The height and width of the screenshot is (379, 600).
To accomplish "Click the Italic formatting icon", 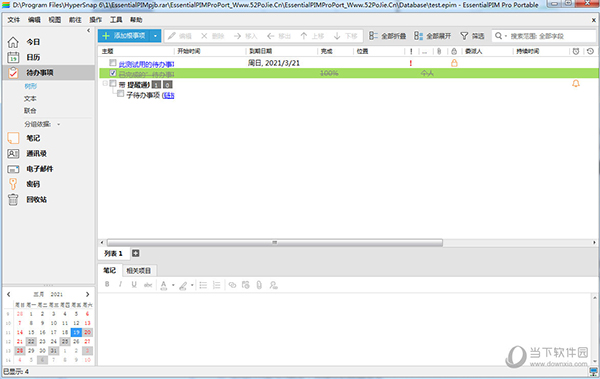I will click(120, 284).
